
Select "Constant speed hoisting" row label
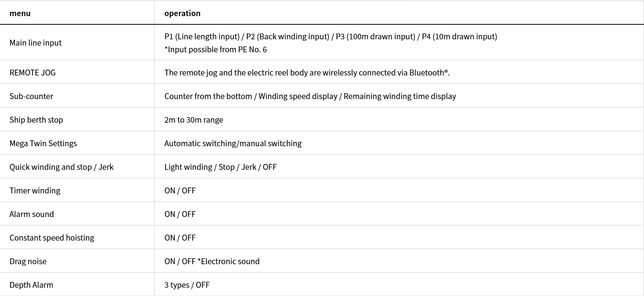(x=52, y=238)
